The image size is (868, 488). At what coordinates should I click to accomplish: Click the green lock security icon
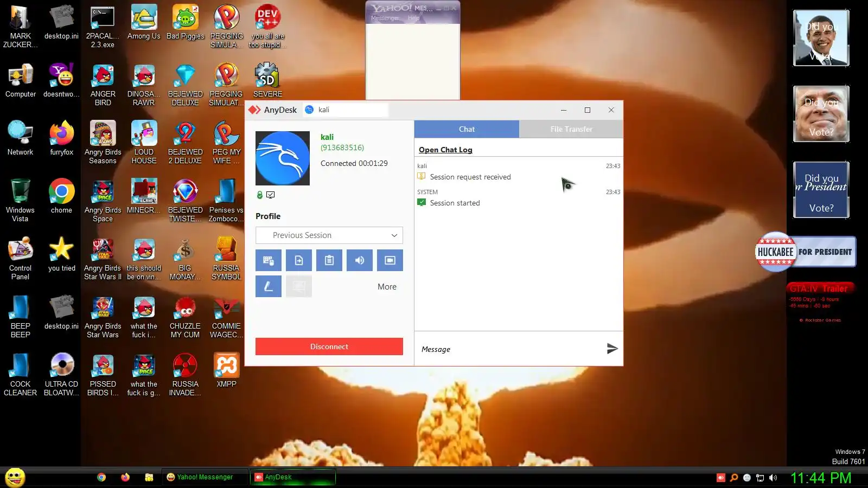coord(260,195)
